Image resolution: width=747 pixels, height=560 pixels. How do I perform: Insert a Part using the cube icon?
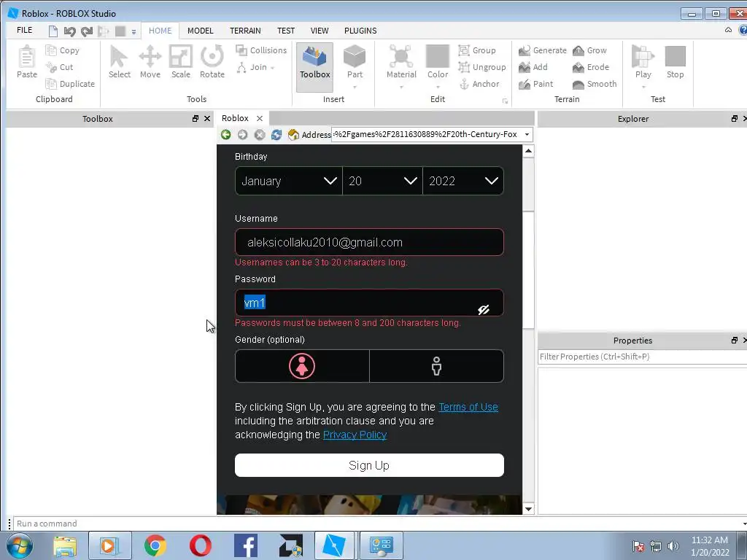pyautogui.click(x=355, y=56)
